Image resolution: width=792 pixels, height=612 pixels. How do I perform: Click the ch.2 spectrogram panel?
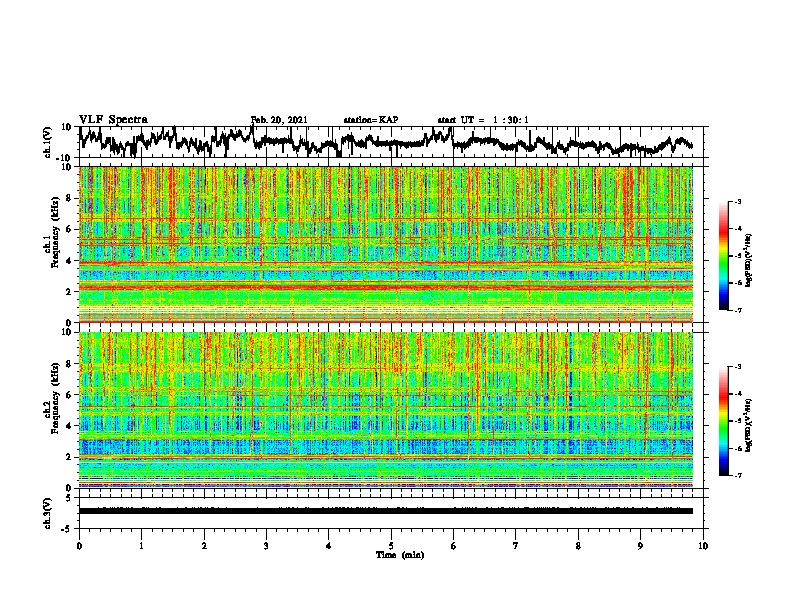(x=386, y=410)
